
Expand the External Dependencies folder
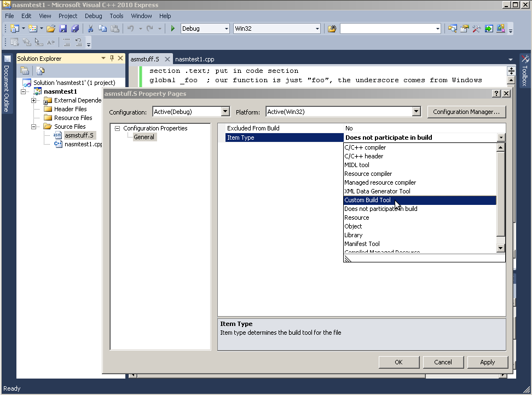click(33, 100)
